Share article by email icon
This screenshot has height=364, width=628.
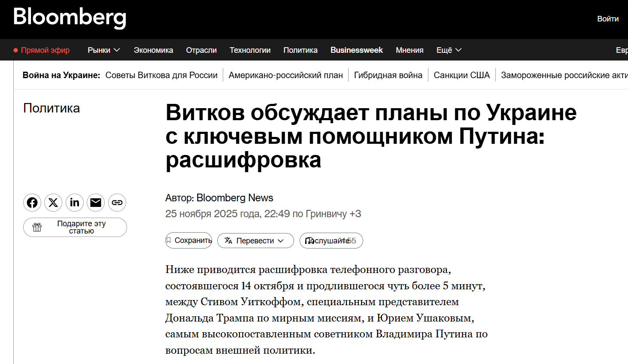pos(96,203)
